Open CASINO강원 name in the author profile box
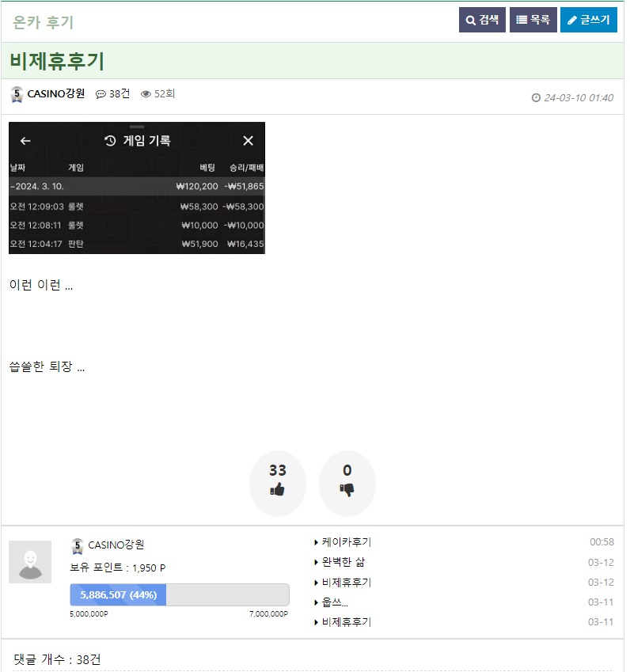630x672 pixels. click(116, 545)
